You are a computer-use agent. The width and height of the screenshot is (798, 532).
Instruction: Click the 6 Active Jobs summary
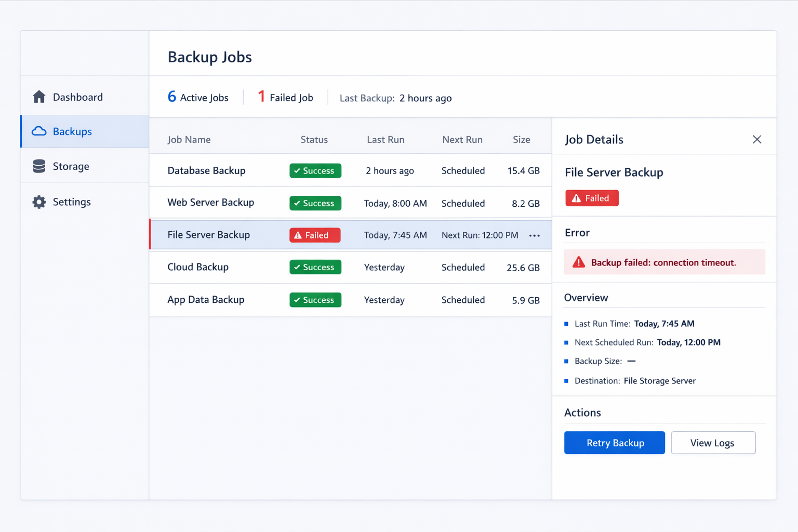click(198, 98)
